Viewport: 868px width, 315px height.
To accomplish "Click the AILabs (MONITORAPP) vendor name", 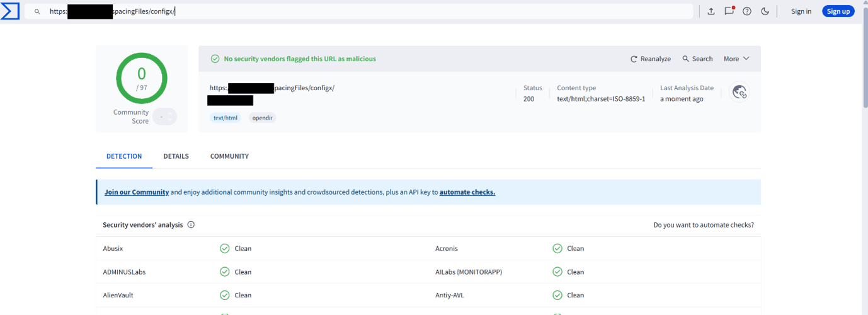I will [x=469, y=272].
